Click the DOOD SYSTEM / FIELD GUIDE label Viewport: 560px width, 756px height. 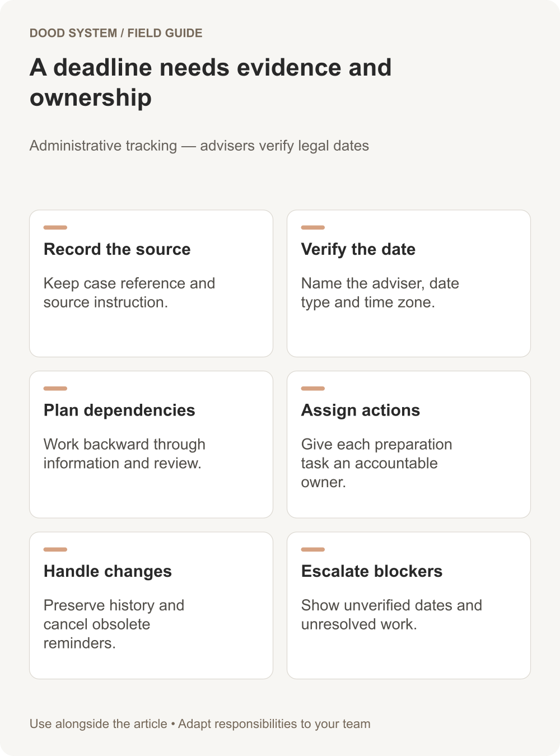tap(116, 33)
